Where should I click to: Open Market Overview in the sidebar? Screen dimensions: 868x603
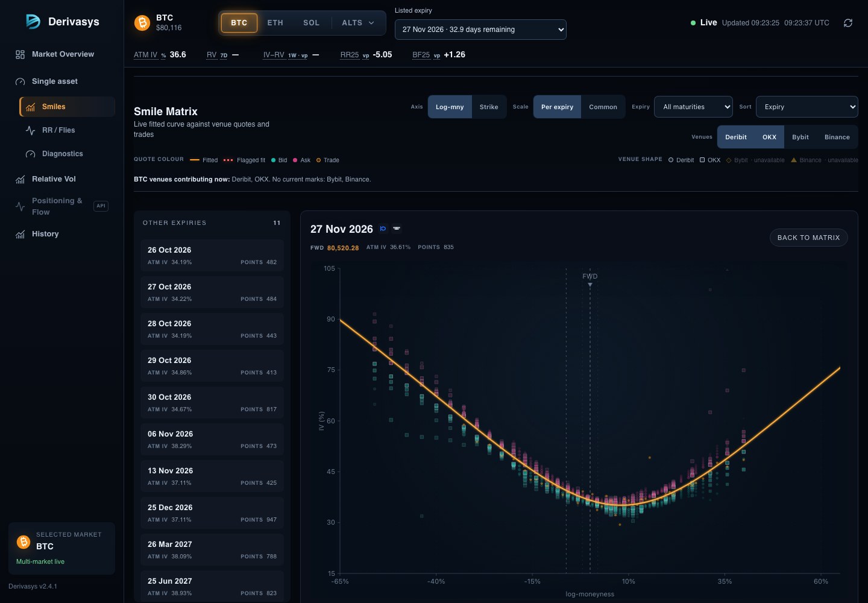tap(63, 54)
